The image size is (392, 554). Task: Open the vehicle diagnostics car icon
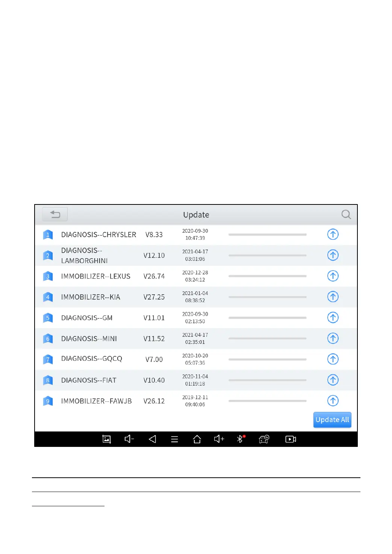264,439
